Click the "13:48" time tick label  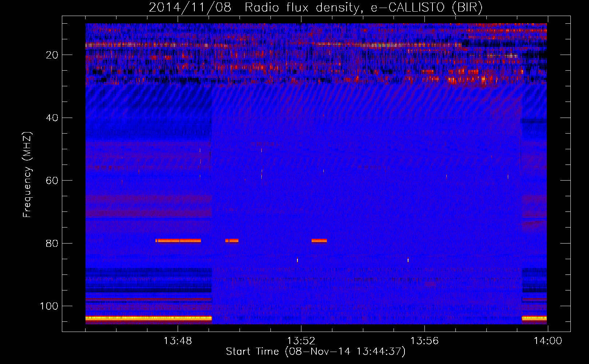[178, 341]
